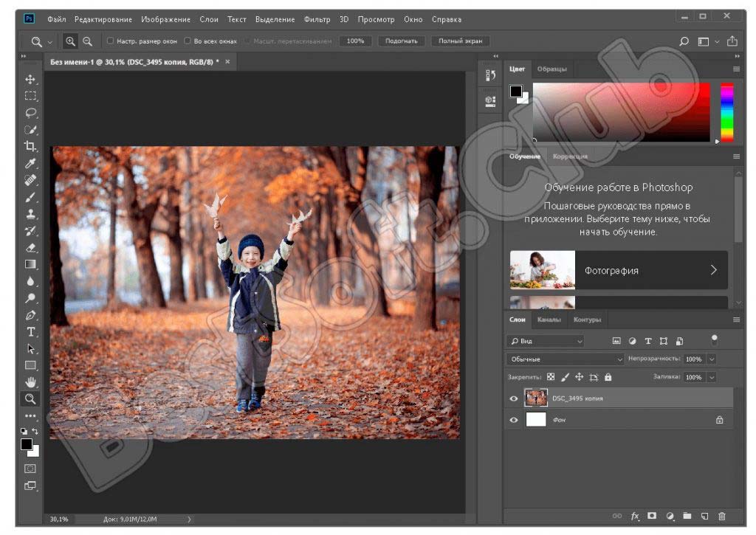The width and height of the screenshot is (756, 535).
Task: Open the Фильтр menu
Action: 317,19
